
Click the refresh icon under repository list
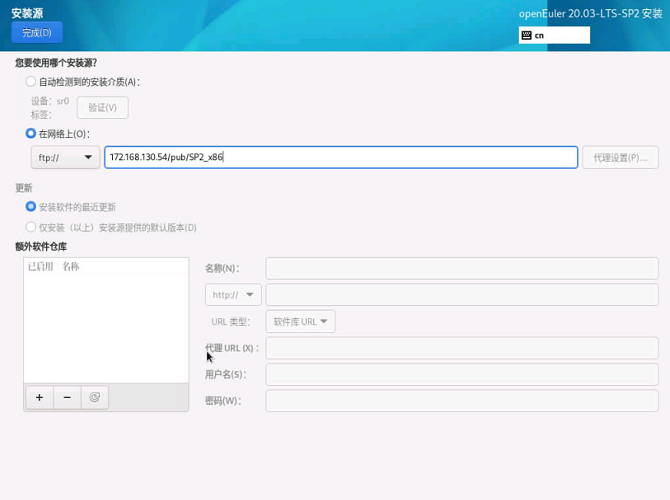95,397
